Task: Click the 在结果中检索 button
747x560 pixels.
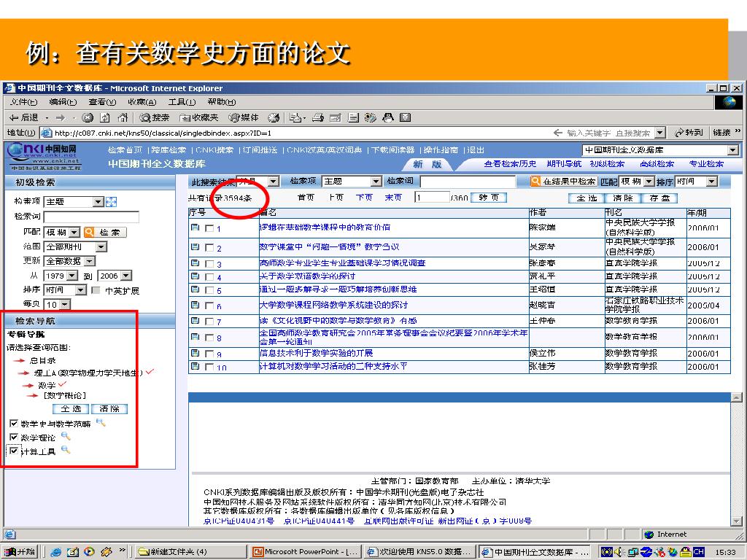Action: point(563,182)
